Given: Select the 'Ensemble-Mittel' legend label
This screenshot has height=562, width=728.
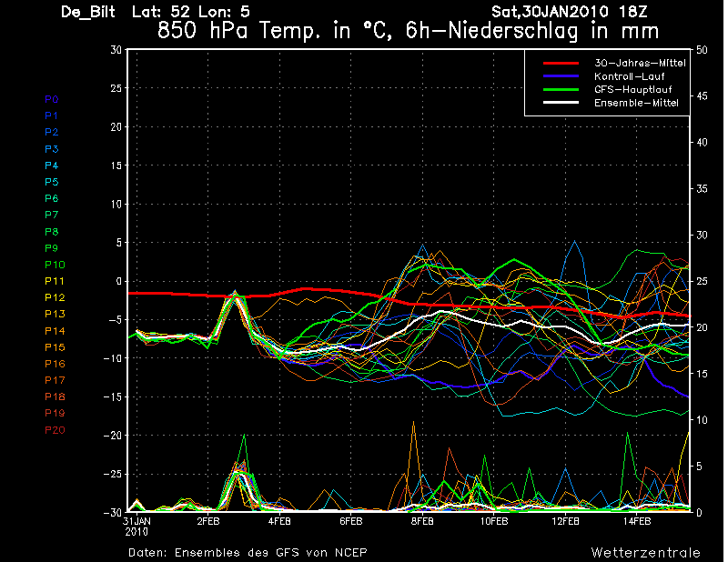Looking at the screenshot, I should pyautogui.click(x=636, y=103).
